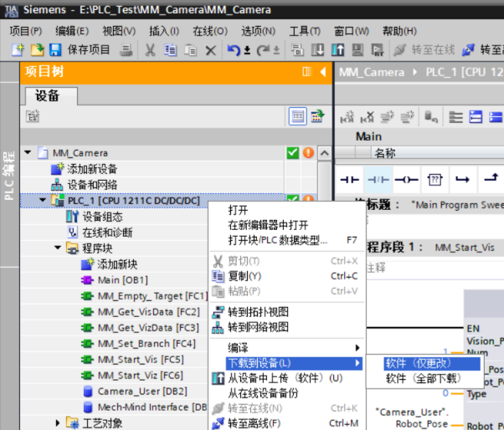Open the 在线(O) menu
The image size is (504, 430).
tap(209, 31)
